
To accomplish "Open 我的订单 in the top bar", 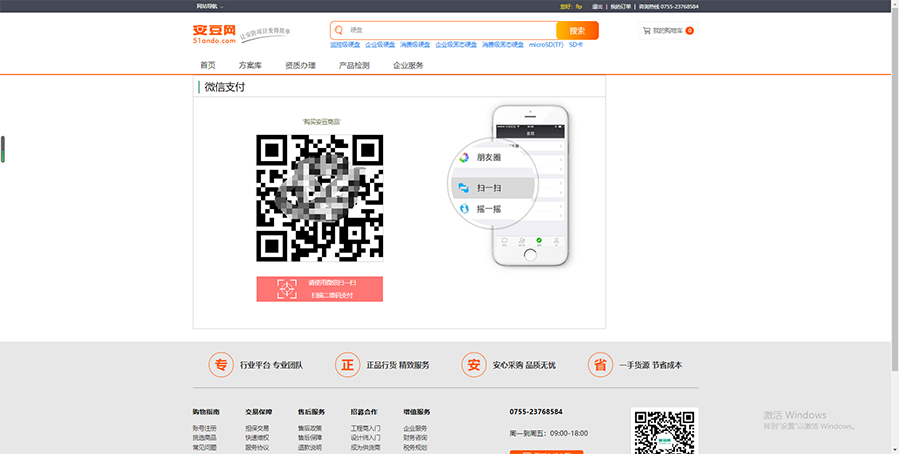I will click(620, 6).
